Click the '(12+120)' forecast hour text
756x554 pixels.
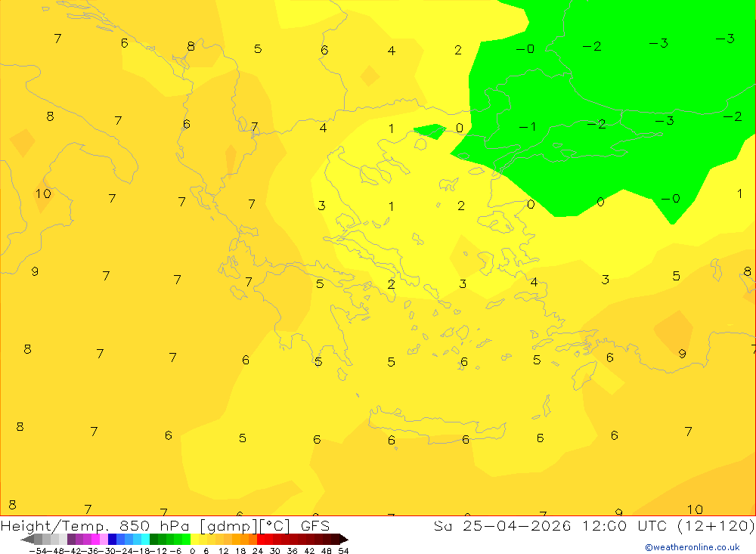pyautogui.click(x=717, y=525)
